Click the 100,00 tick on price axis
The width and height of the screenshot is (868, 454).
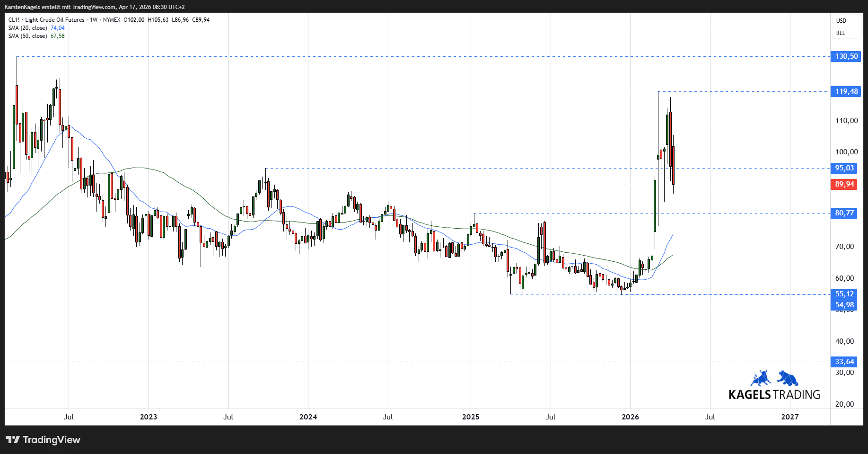(x=846, y=152)
